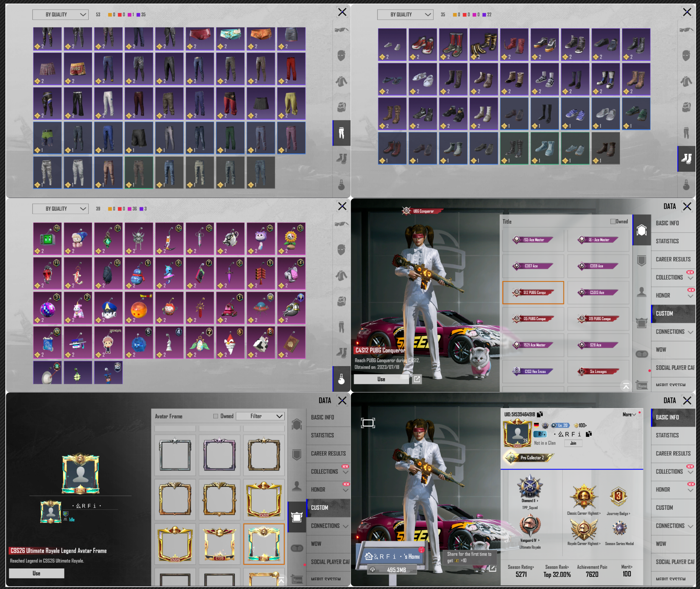Expand character preview with the fullscreen frame icon
The image size is (700, 589).
[368, 423]
